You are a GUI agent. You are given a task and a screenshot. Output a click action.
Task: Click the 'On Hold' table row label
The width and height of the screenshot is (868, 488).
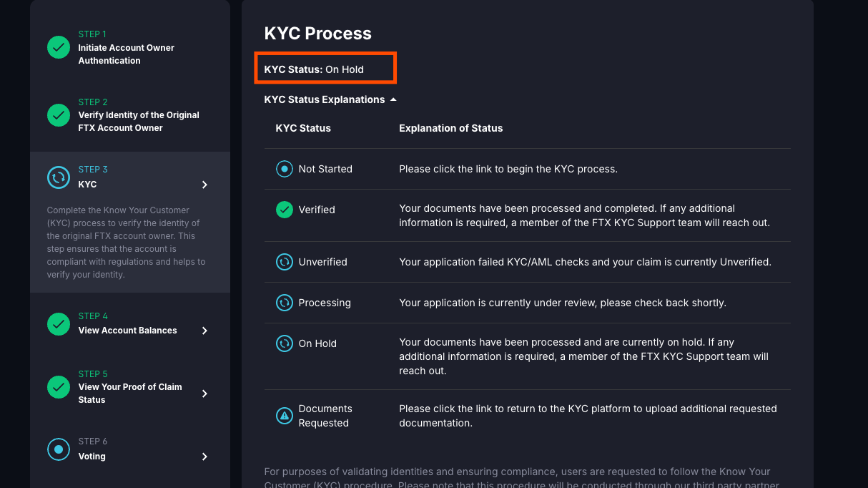[317, 343]
